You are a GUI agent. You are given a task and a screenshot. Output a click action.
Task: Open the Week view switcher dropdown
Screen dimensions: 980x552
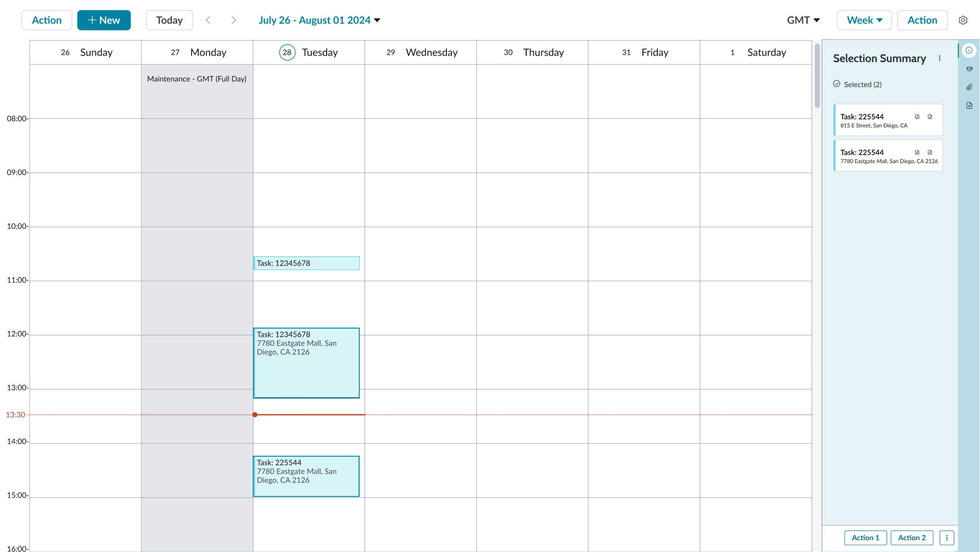[x=864, y=20]
